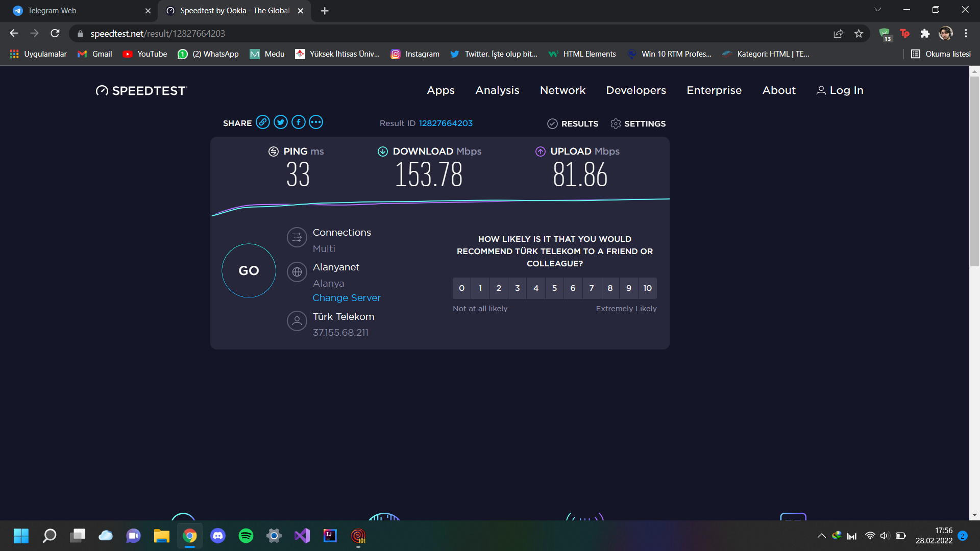Screen dimensions: 980x551
Task: Rate recommendation score 10
Action: pos(647,288)
